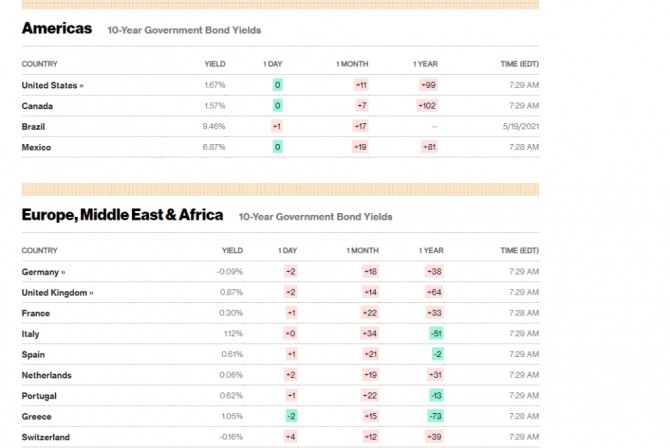Click the Europe TIME (EDT) column header

click(x=520, y=251)
